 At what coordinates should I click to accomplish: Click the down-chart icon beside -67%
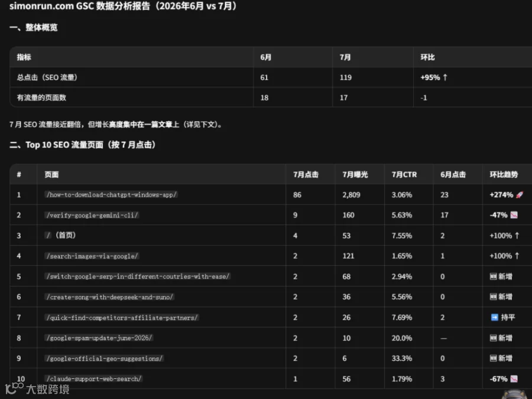(x=514, y=379)
